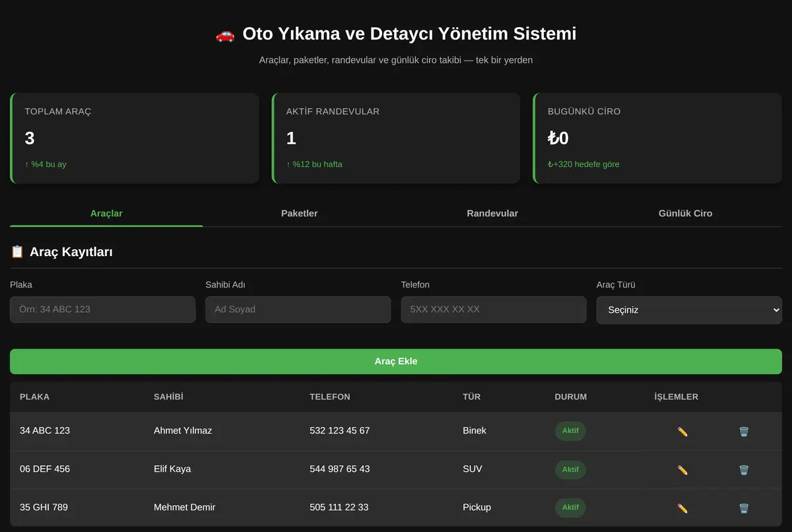This screenshot has width=792, height=532.
Task: Click the Araç Ekle button
Action: [x=396, y=361]
